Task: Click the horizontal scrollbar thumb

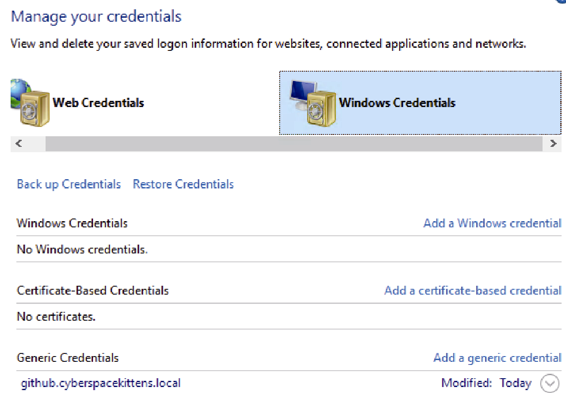Action: click(294, 144)
